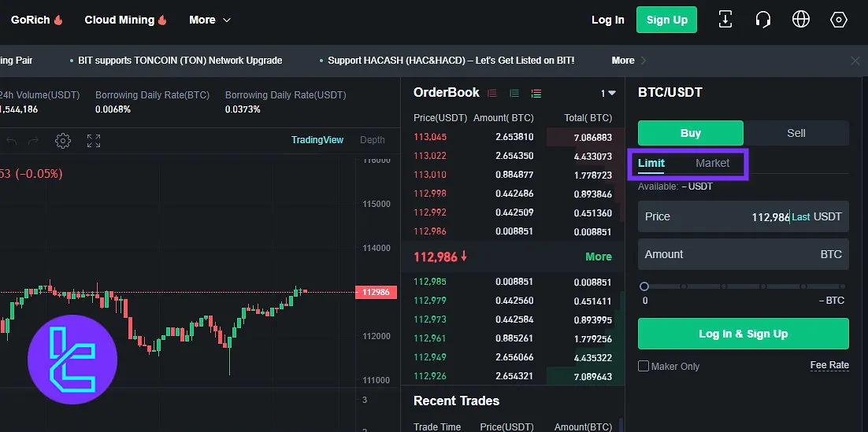Switch to Depth chart view
This screenshot has width=868, height=432.
pos(373,140)
